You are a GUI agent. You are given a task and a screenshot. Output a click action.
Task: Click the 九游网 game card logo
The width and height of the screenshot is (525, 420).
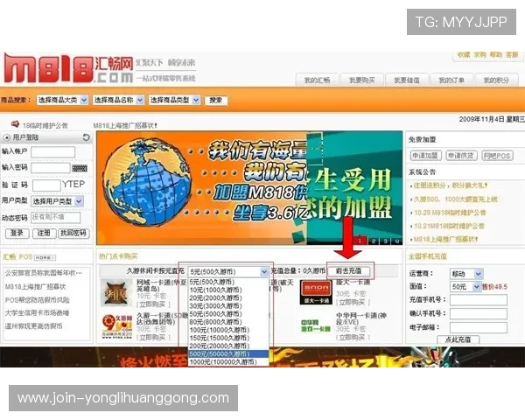[x=117, y=326]
